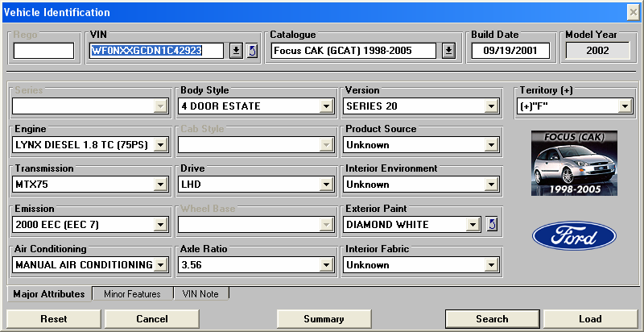
Task: Click the Catalogue selector arrow button
Action: 448,51
